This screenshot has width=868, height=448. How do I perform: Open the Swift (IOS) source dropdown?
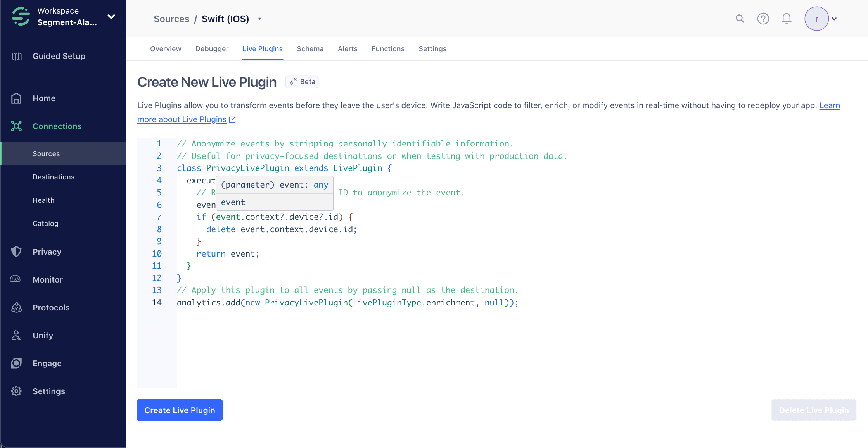tap(260, 19)
